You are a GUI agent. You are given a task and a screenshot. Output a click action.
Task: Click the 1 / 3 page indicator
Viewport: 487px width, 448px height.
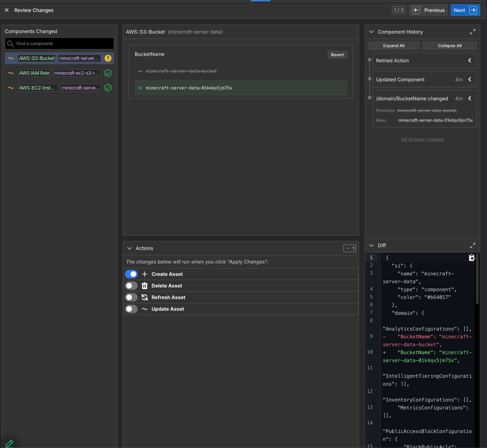click(x=399, y=10)
